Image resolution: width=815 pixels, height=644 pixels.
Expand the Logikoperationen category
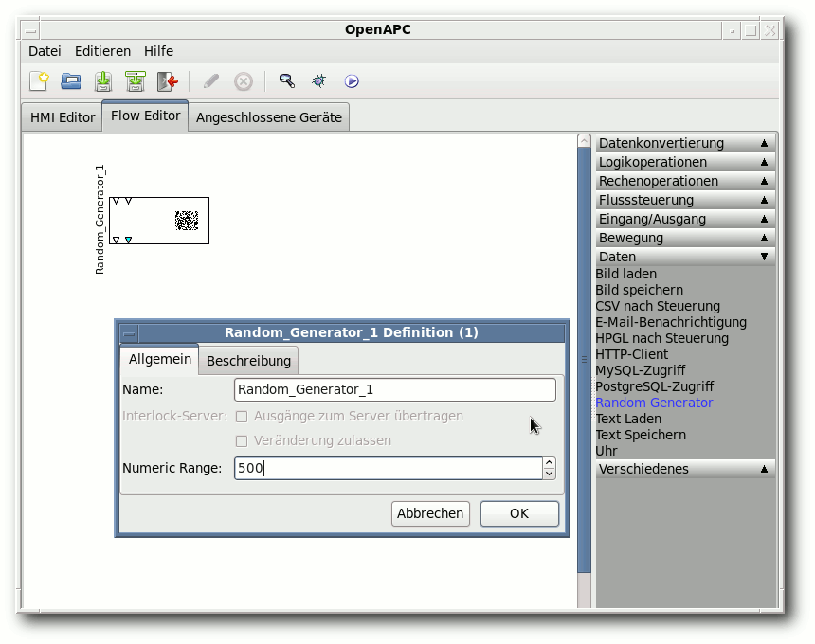[685, 162]
